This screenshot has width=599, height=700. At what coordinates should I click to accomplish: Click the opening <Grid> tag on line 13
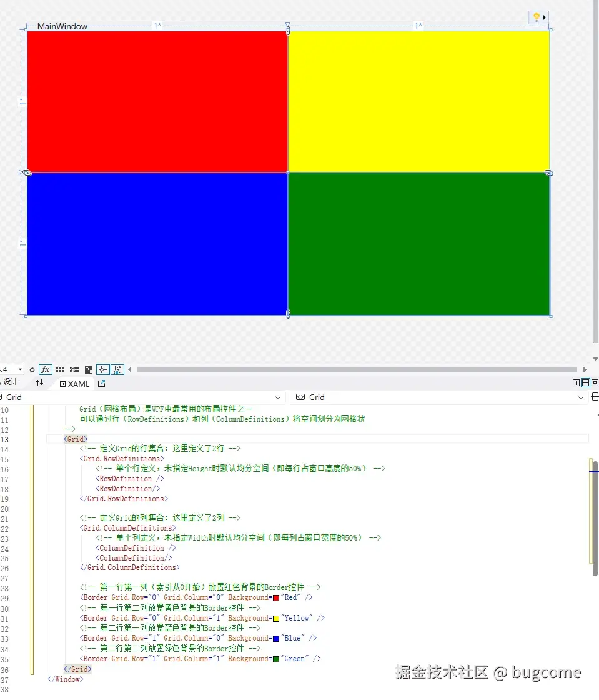[x=76, y=439]
